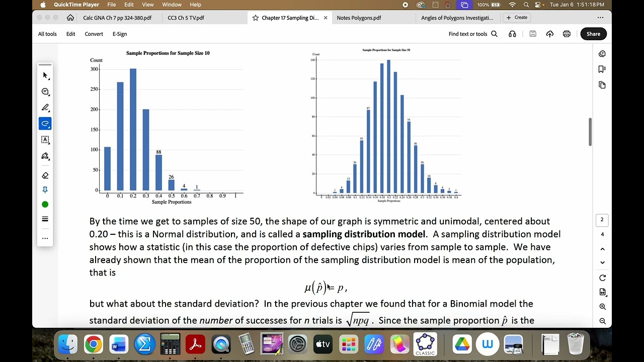This screenshot has width=644, height=362.
Task: Open Google Chrome from the Dock
Action: [93, 344]
